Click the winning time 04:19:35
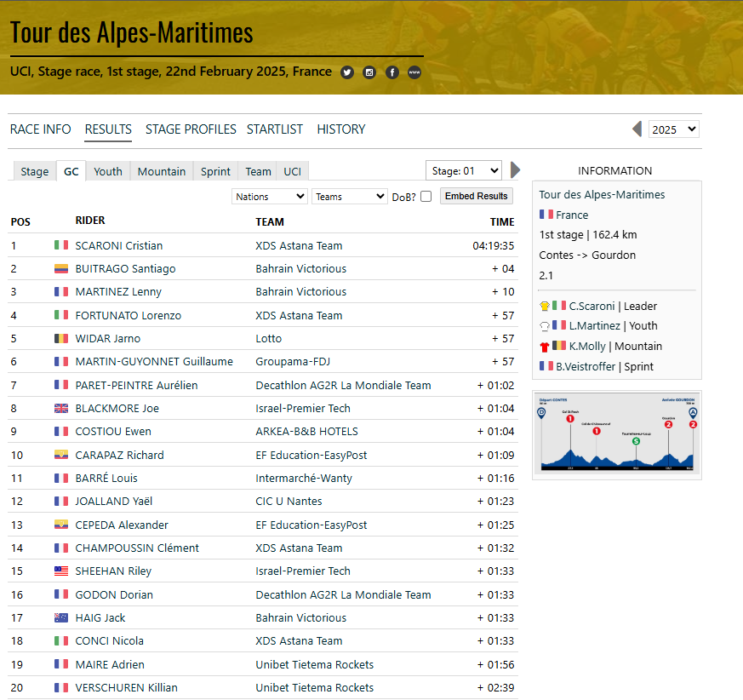Viewport: 743px width, 700px height. click(x=494, y=245)
